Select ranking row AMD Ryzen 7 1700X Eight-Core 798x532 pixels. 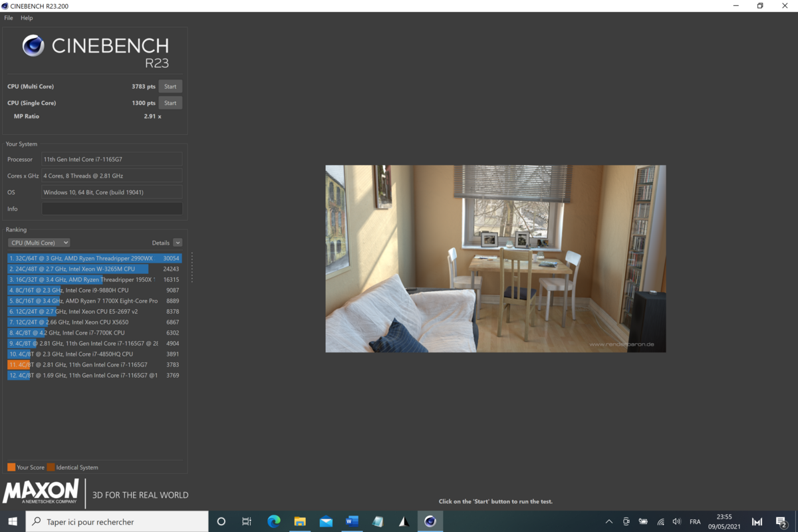point(94,301)
